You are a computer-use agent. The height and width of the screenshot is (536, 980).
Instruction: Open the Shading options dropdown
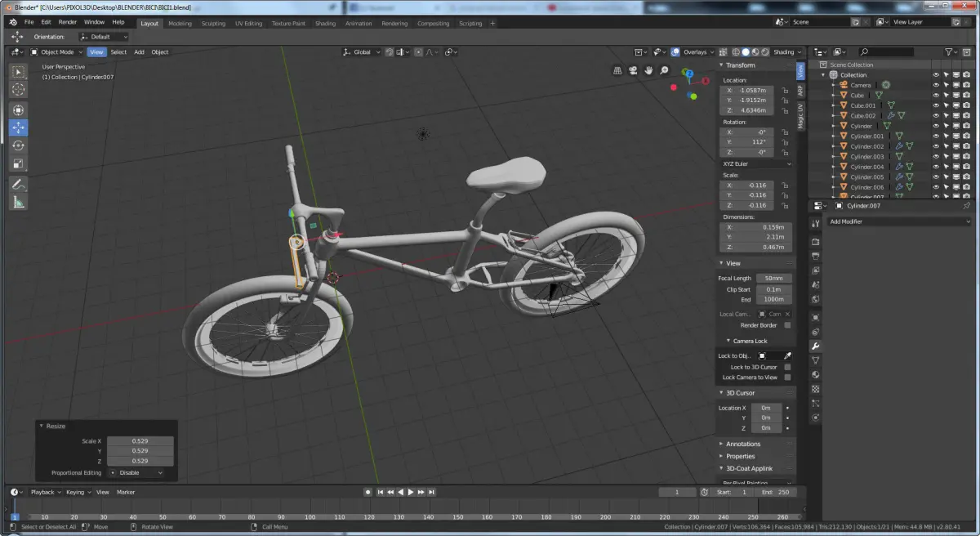click(787, 51)
